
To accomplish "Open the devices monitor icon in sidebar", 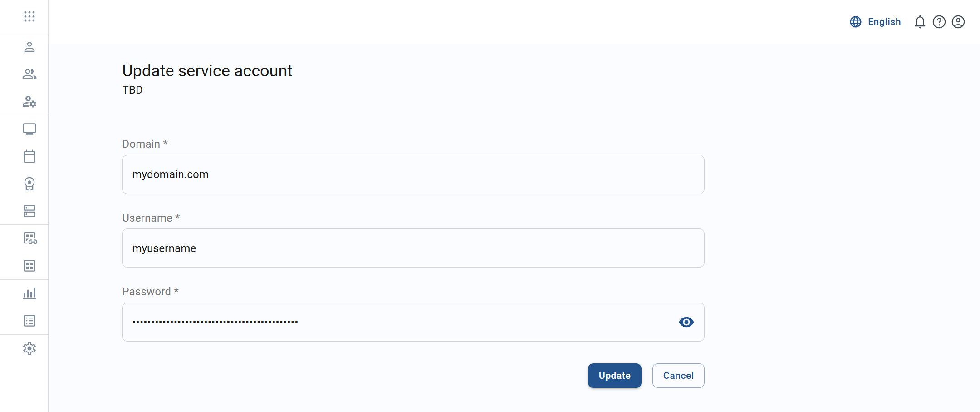I will (x=30, y=129).
